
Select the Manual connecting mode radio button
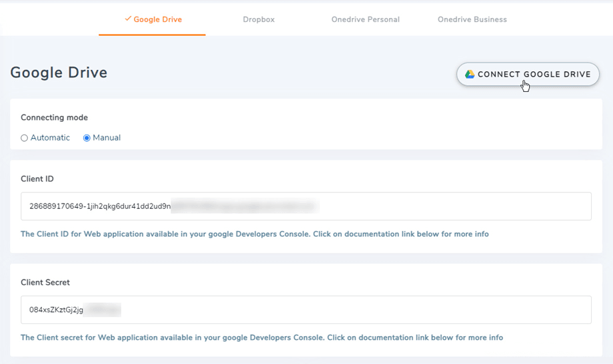tap(87, 138)
